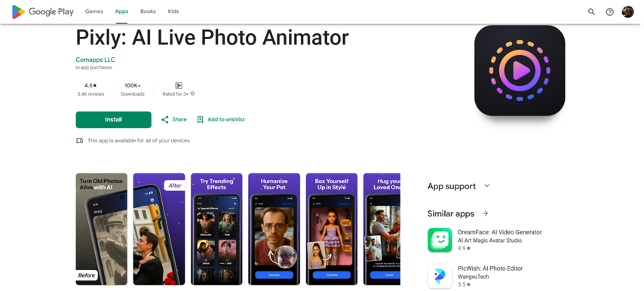Open the Hug your Loved One screenshot
Image resolution: width=644 pixels, height=291 pixels.
coord(382,229)
